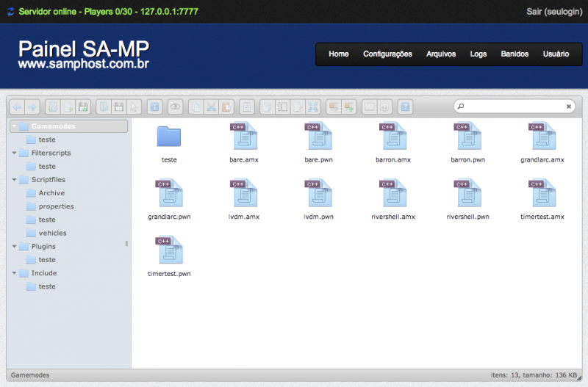Screen dimensions: 588x387
Task: Download using the plain floppy disk icon
Action: [119, 107]
